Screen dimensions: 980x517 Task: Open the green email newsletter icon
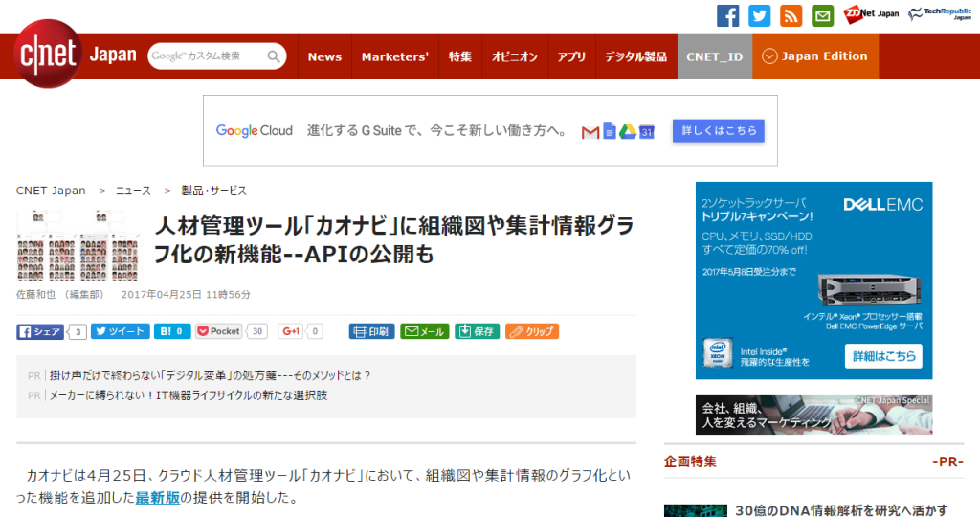click(822, 15)
